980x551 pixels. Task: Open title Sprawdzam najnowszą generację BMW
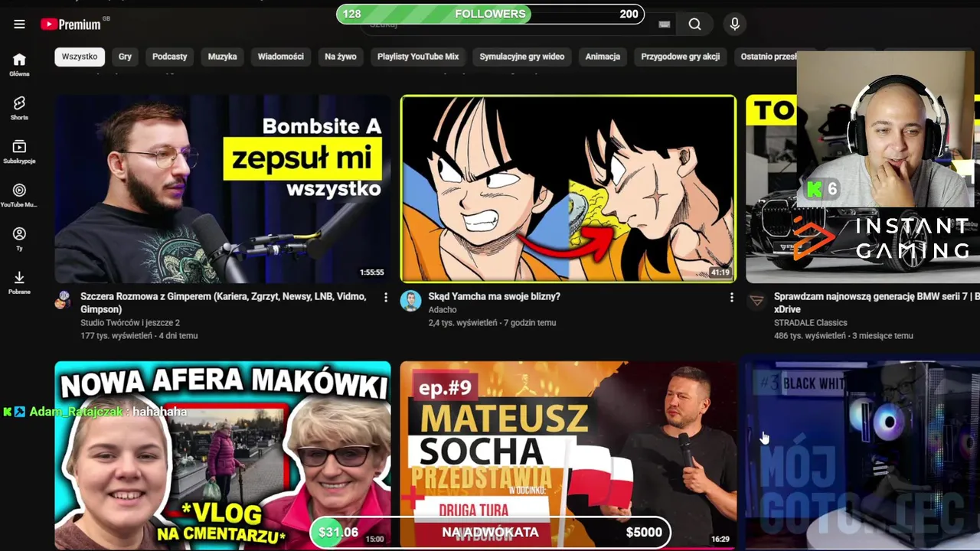tap(877, 303)
